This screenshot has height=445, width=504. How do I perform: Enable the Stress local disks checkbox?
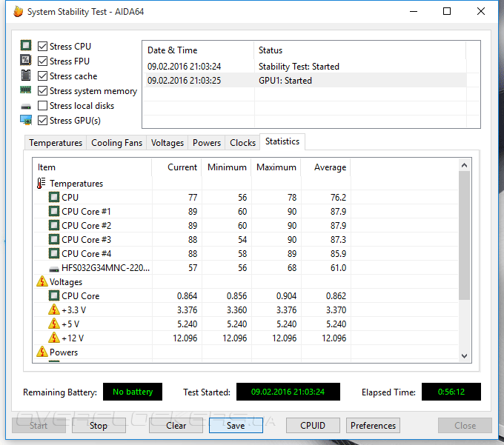[42, 106]
